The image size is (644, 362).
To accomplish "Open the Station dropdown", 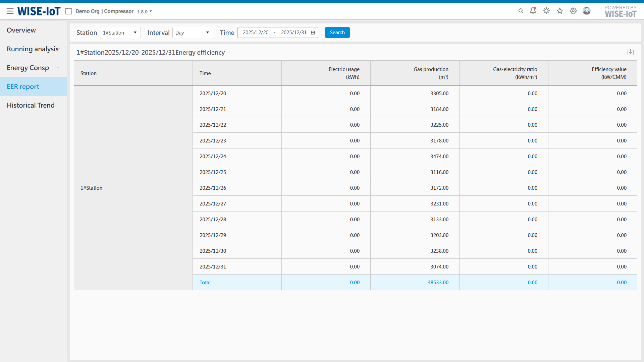I will coord(120,33).
